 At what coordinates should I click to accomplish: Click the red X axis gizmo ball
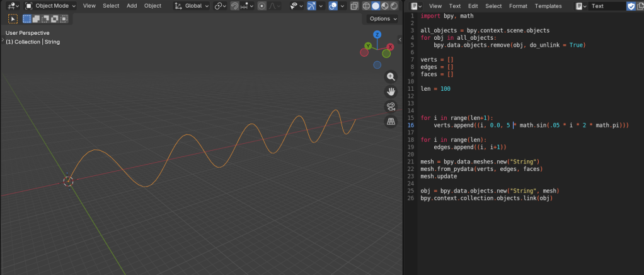390,47
